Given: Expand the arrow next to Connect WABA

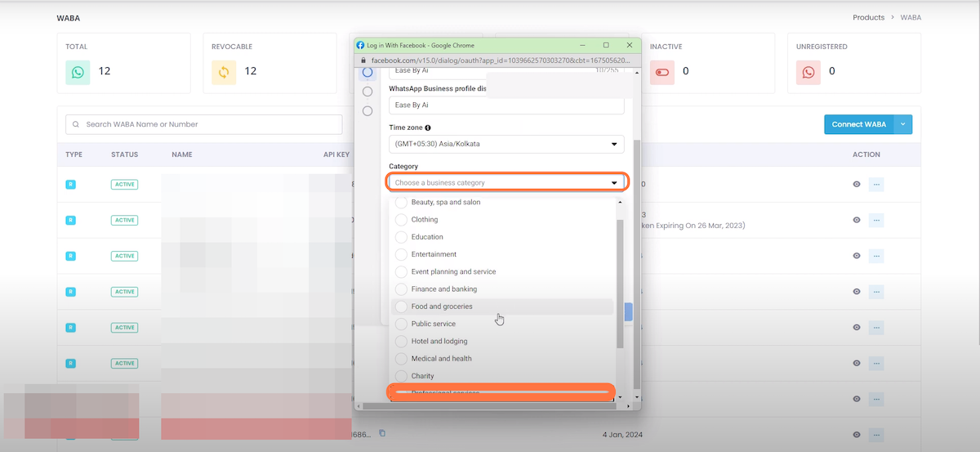Looking at the screenshot, I should pyautogui.click(x=903, y=124).
